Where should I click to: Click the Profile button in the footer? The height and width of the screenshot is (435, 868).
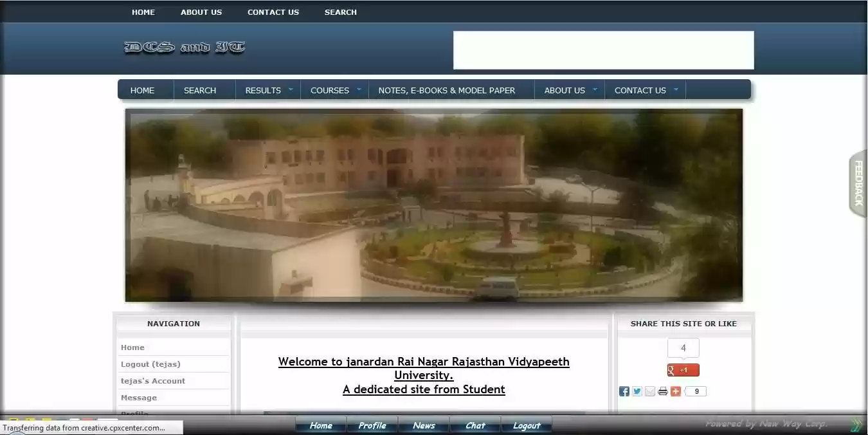pyautogui.click(x=372, y=425)
